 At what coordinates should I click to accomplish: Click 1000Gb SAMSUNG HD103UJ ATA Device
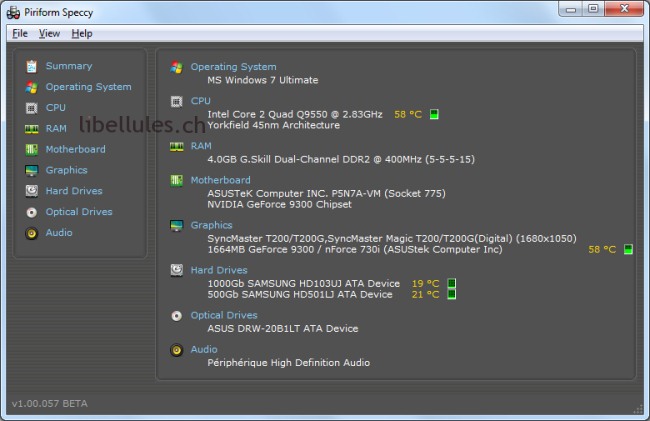(x=303, y=284)
